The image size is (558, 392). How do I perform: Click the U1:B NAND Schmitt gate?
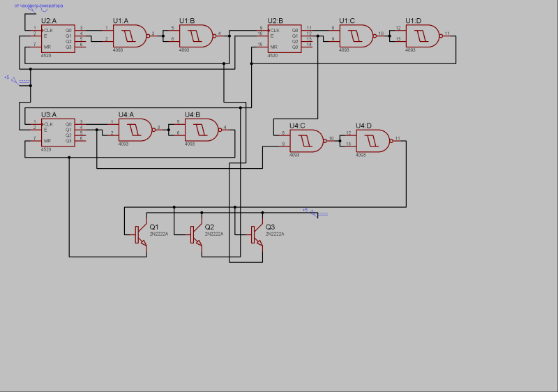tap(197, 36)
